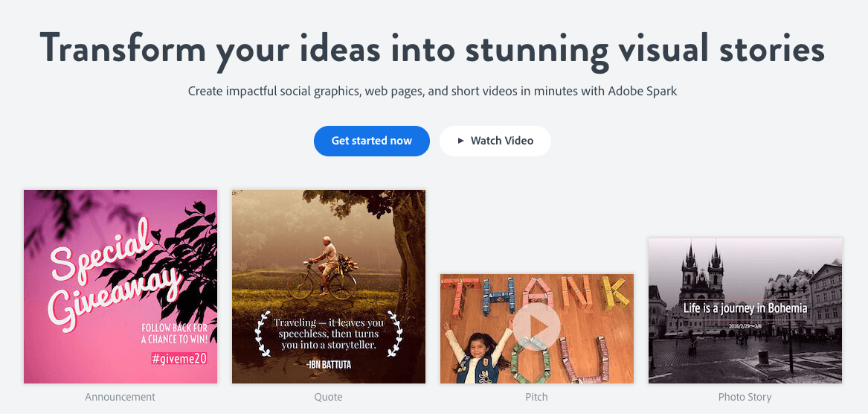Click the Adobe Spark subtitle text

pyautogui.click(x=432, y=91)
